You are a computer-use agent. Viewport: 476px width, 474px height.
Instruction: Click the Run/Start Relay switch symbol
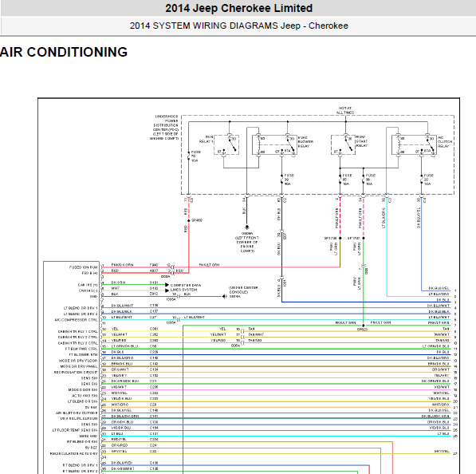coord(343,145)
